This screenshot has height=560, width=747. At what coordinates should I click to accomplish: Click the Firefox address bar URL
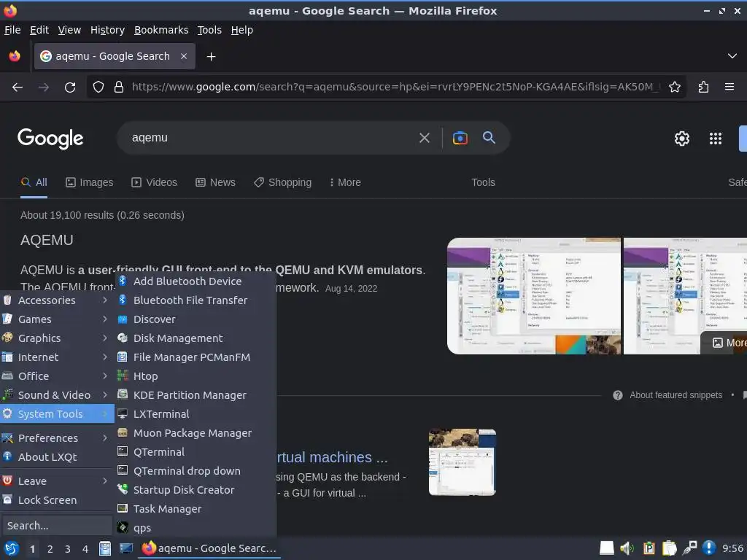395,87
